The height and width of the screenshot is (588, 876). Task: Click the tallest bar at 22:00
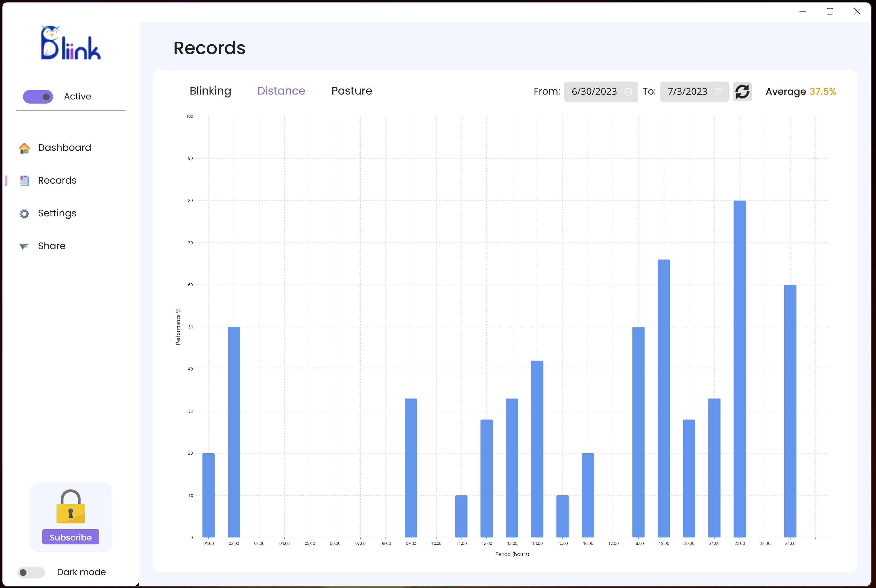(739, 369)
